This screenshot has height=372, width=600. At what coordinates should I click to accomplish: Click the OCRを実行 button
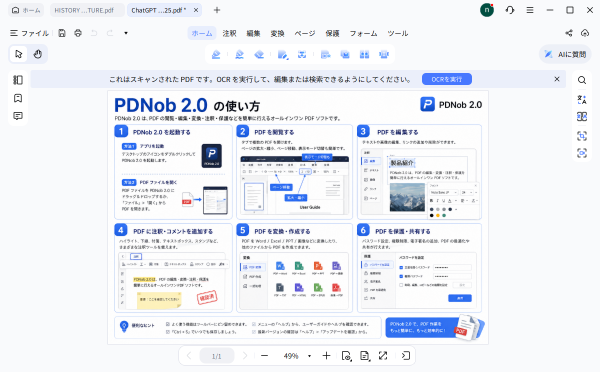(447, 79)
